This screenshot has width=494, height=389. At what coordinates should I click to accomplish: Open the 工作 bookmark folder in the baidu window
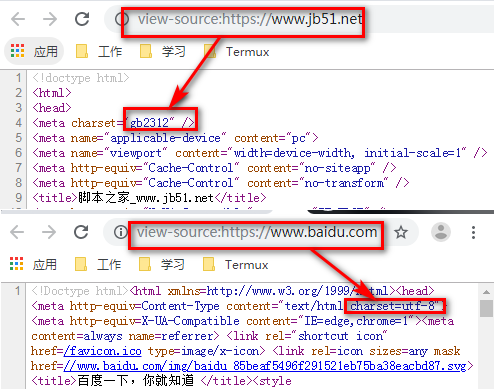(98, 264)
